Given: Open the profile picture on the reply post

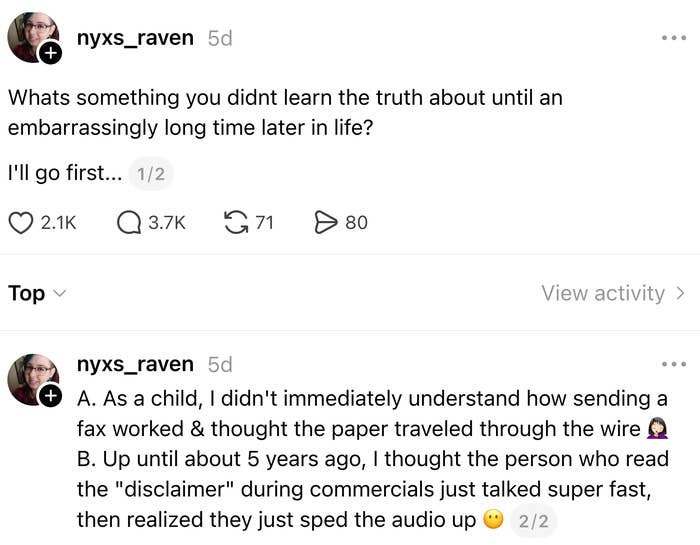Looking at the screenshot, I should click(x=32, y=378).
